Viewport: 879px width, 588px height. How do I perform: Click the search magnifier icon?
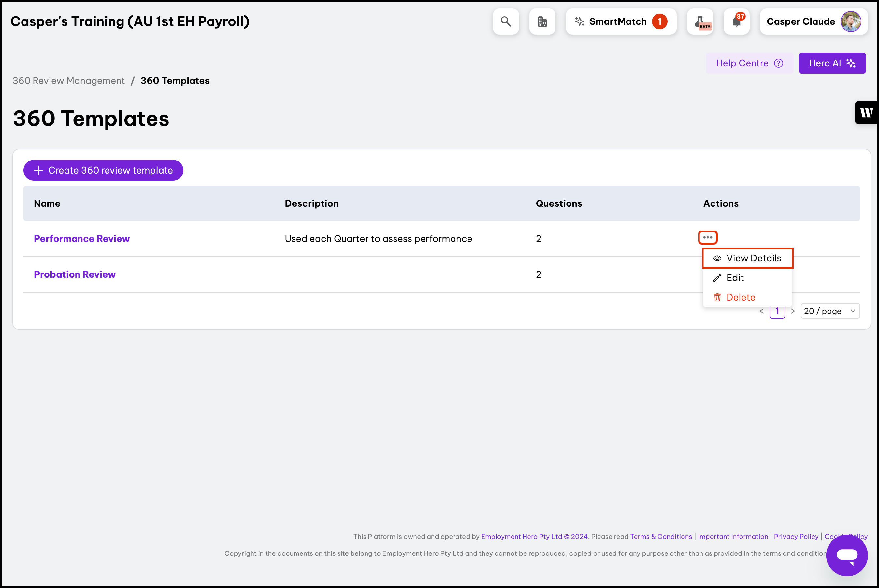click(x=506, y=22)
